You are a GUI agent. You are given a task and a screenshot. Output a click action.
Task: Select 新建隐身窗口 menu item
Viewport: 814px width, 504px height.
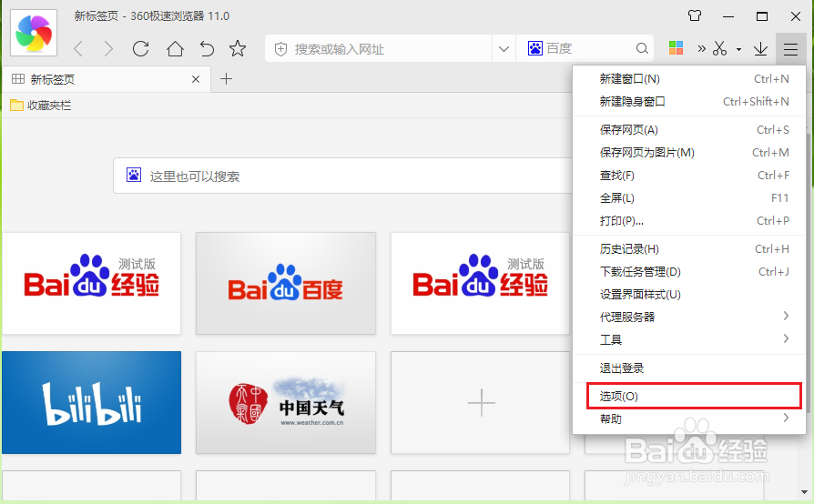point(689,102)
